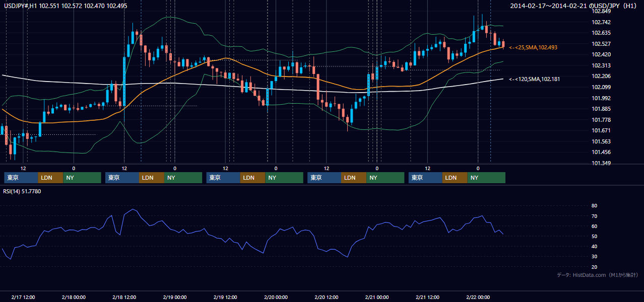Click price axis value 101.671
644x302 pixels.
point(601,130)
